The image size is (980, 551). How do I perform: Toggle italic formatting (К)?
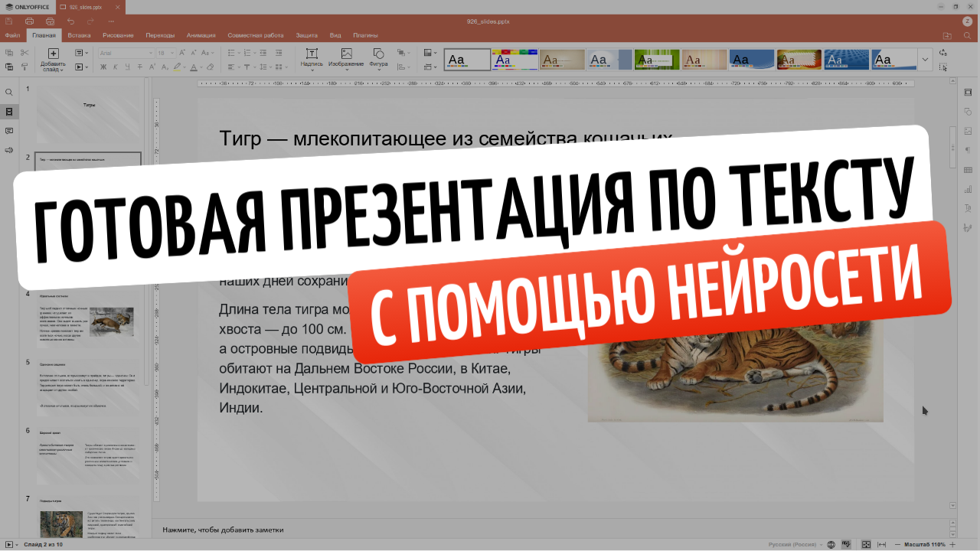[116, 67]
